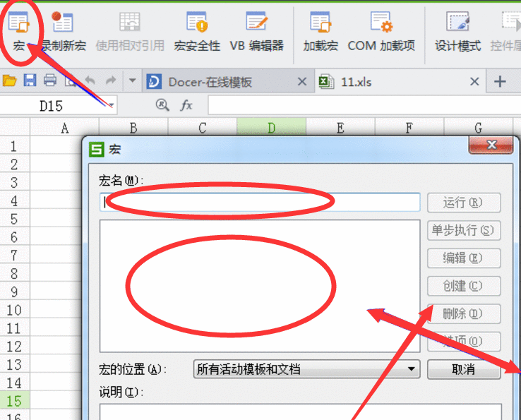Close the 11.xls tab
Screen dimensions: 521x420
point(475,81)
